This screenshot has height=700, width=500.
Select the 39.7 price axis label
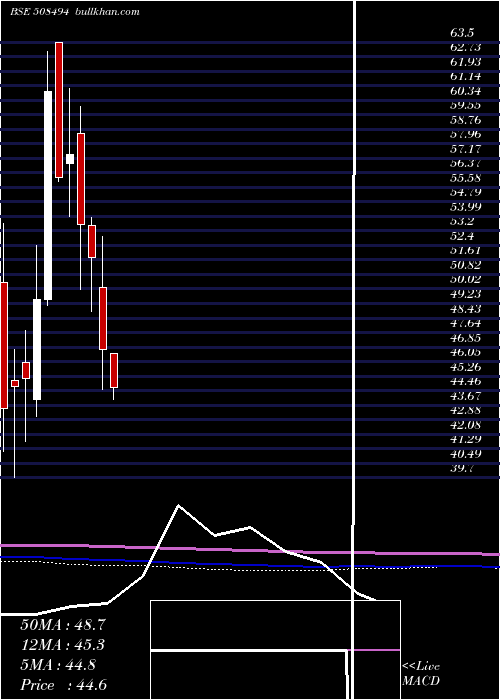[x=462, y=468]
